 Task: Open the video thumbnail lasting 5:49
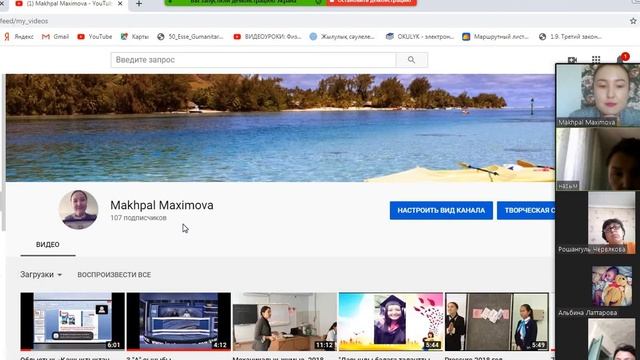(497, 321)
